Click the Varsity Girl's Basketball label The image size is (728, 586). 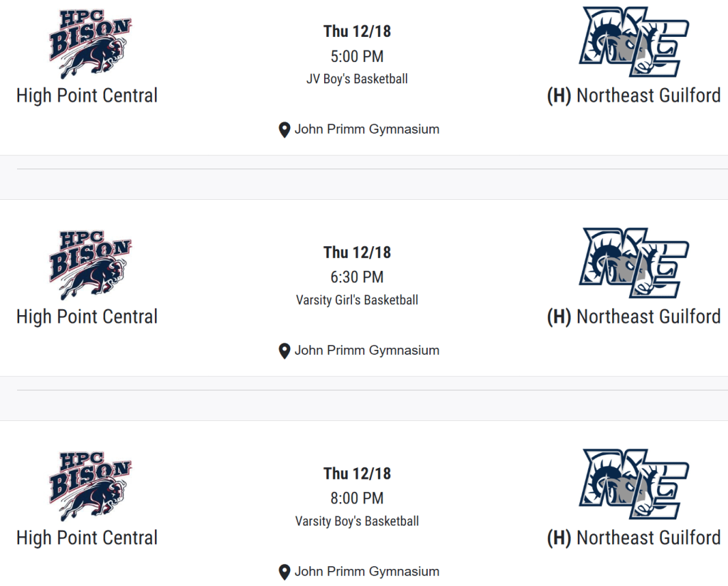coord(357,300)
